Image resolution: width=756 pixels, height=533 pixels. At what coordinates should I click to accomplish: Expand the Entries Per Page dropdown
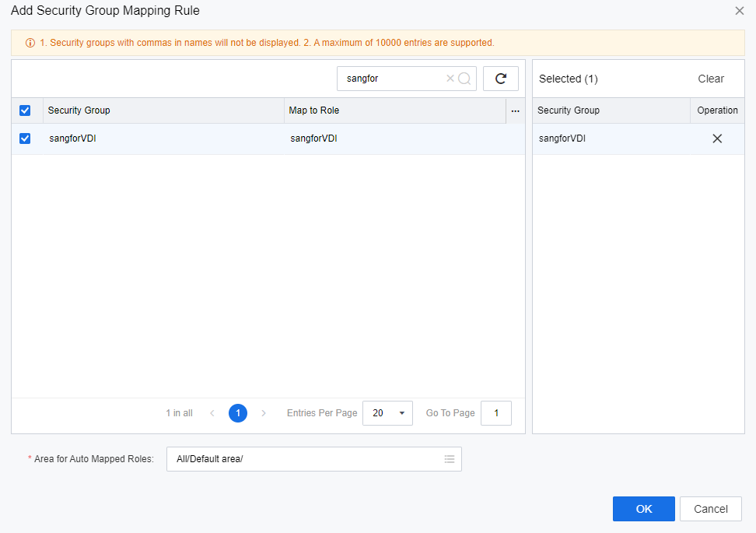387,413
